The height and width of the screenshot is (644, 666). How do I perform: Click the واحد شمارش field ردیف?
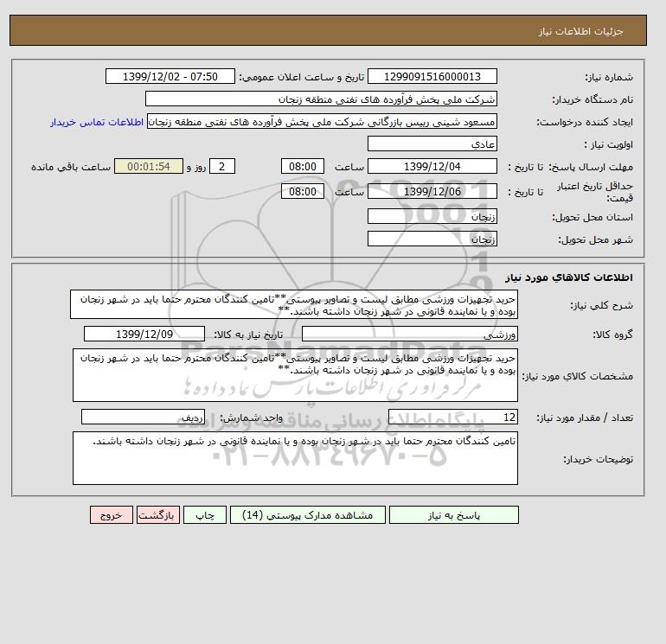click(143, 417)
